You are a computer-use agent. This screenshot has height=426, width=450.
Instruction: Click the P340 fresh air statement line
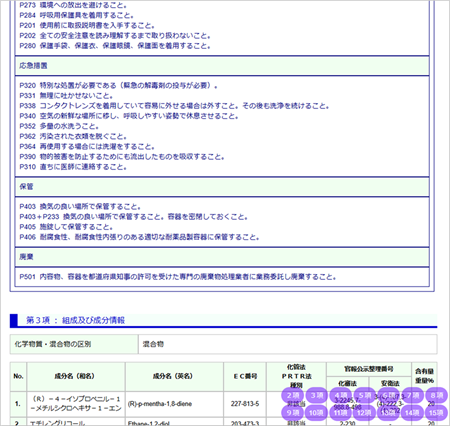click(129, 116)
